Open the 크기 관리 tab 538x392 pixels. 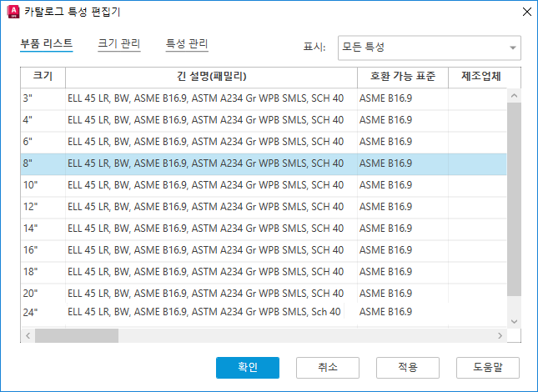coord(118,43)
